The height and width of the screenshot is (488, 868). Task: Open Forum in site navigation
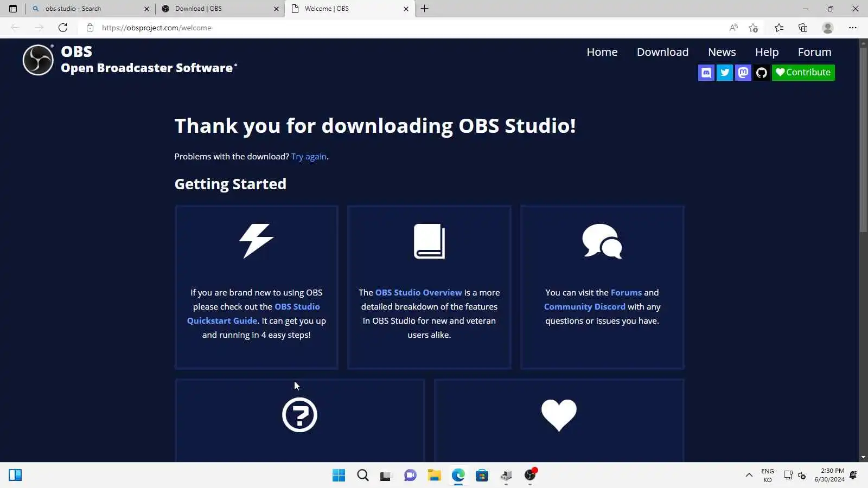[x=814, y=52]
